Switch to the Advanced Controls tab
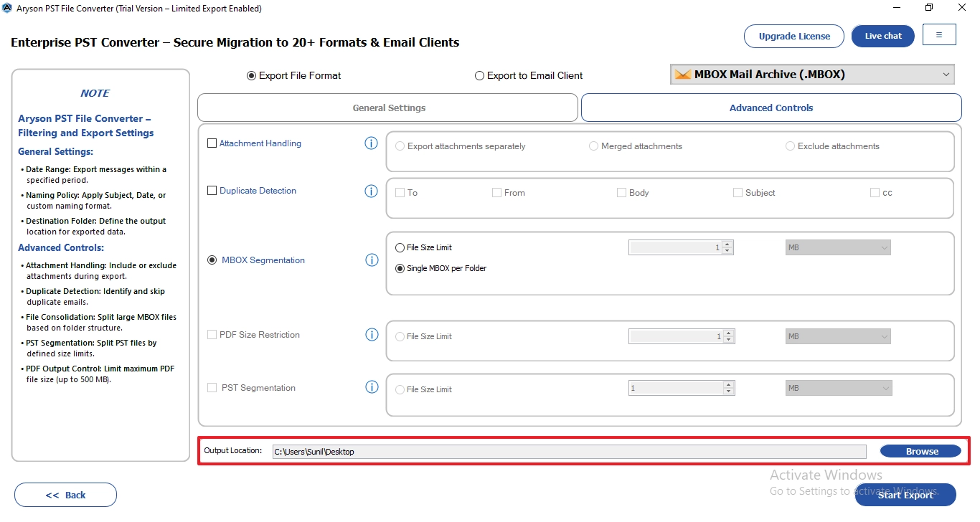This screenshot has height=522, width=980. (x=771, y=108)
